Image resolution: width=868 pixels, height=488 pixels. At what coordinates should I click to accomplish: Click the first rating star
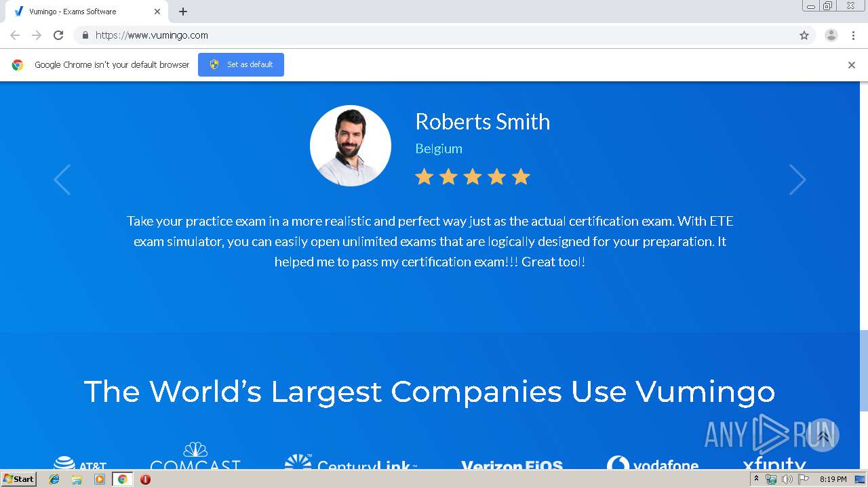coord(425,177)
